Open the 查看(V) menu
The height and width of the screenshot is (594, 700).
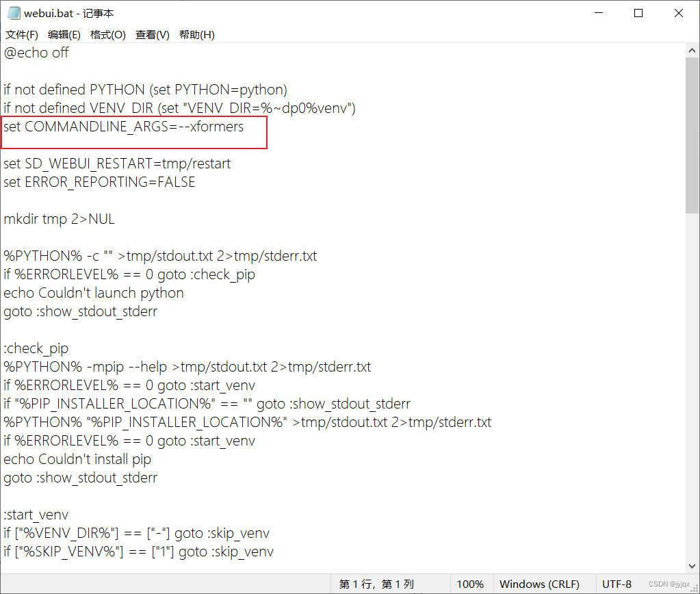(153, 35)
